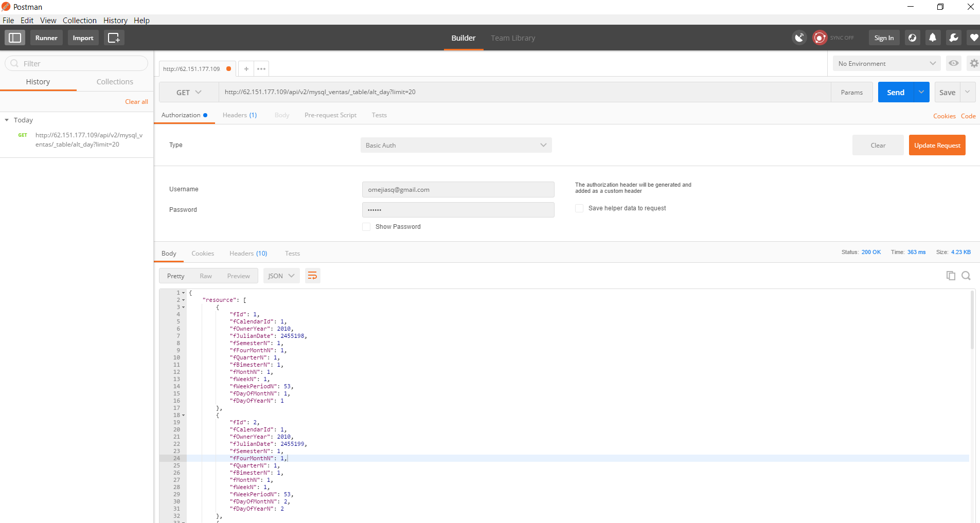Collapse JSON line 1 fold arrow
The width and height of the screenshot is (980, 523).
[183, 293]
